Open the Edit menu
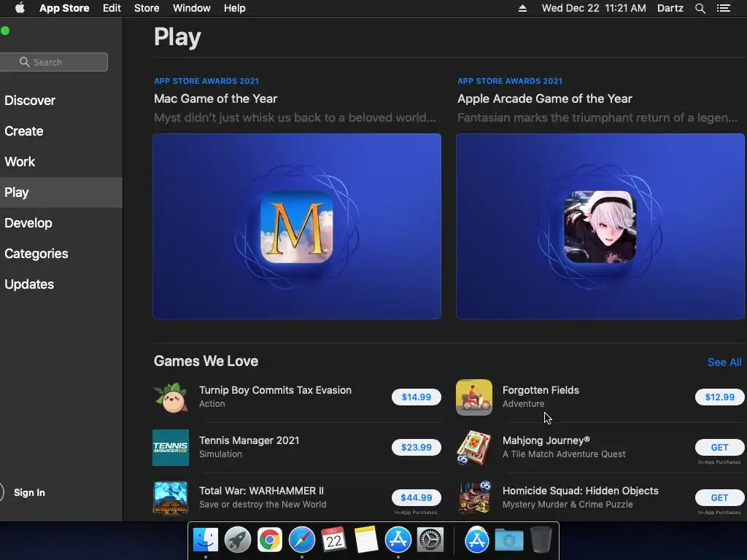The image size is (747, 560). click(112, 8)
